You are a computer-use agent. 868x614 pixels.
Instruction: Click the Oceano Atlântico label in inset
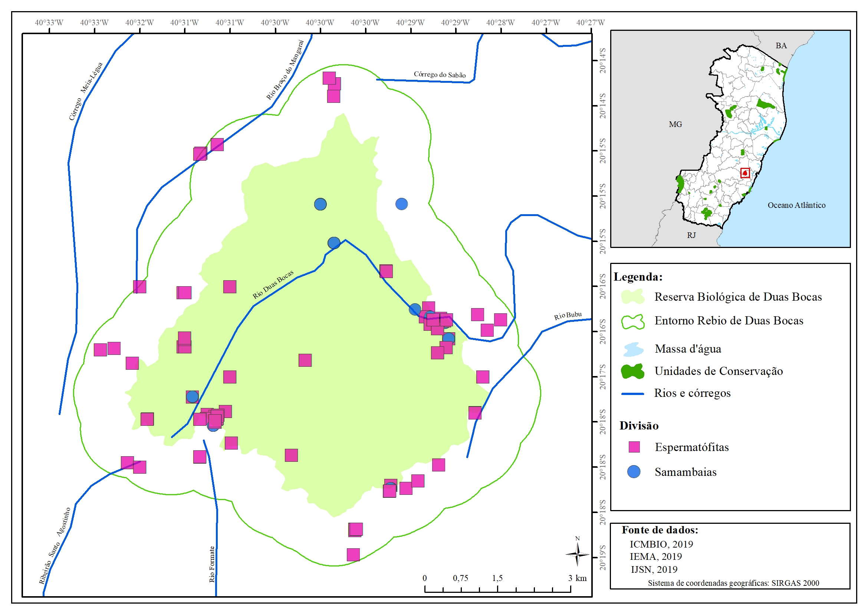796,205
